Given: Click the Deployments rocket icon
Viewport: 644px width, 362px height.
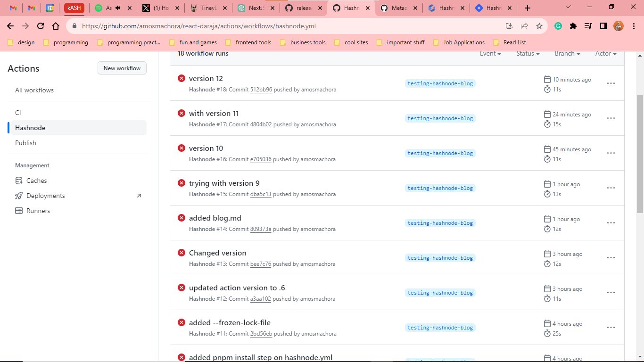Looking at the screenshot, I should (19, 196).
